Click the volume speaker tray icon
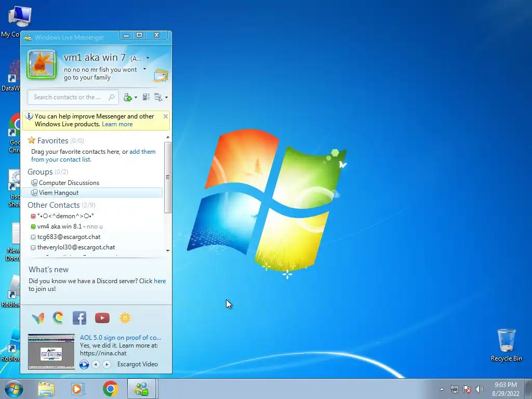 click(x=480, y=389)
